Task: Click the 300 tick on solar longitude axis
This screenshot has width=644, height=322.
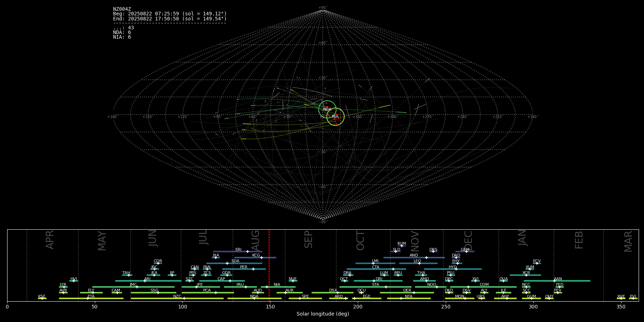Action: pyautogui.click(x=533, y=307)
